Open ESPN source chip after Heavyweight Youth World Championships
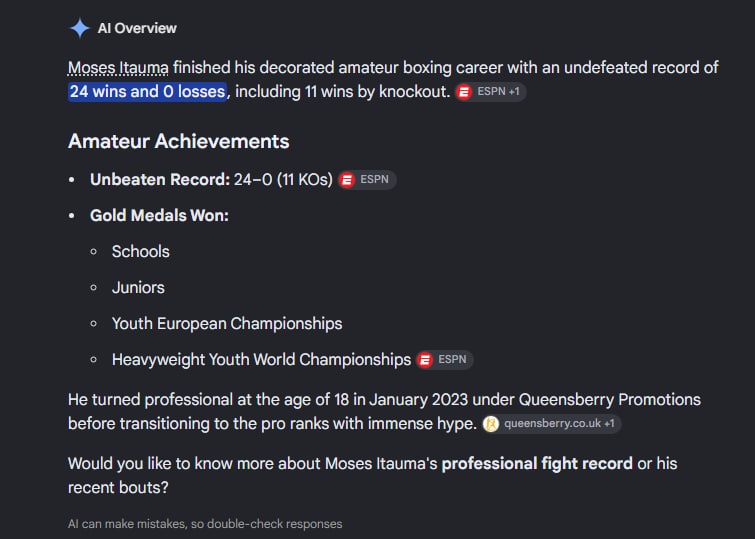This screenshot has height=539, width=755. 444,360
